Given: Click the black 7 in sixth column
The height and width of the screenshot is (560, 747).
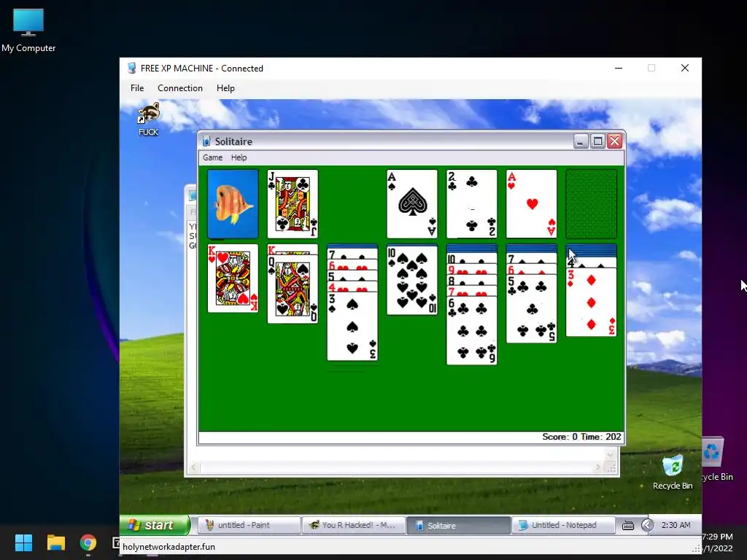Looking at the screenshot, I should pyautogui.click(x=531, y=259).
